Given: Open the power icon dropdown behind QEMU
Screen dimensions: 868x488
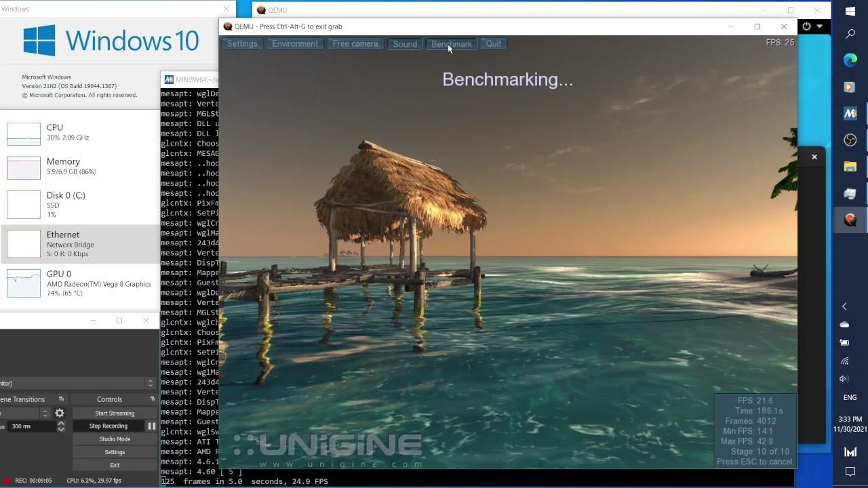Looking at the screenshot, I should tap(811, 26).
